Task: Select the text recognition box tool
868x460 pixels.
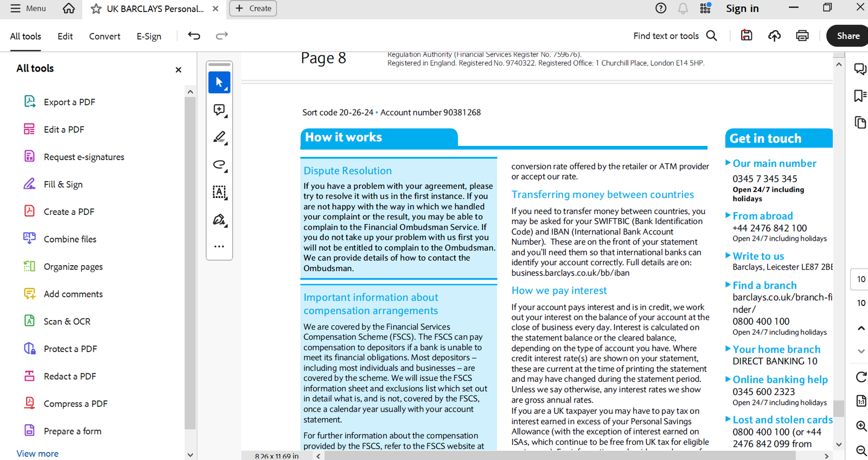Action: (x=219, y=192)
